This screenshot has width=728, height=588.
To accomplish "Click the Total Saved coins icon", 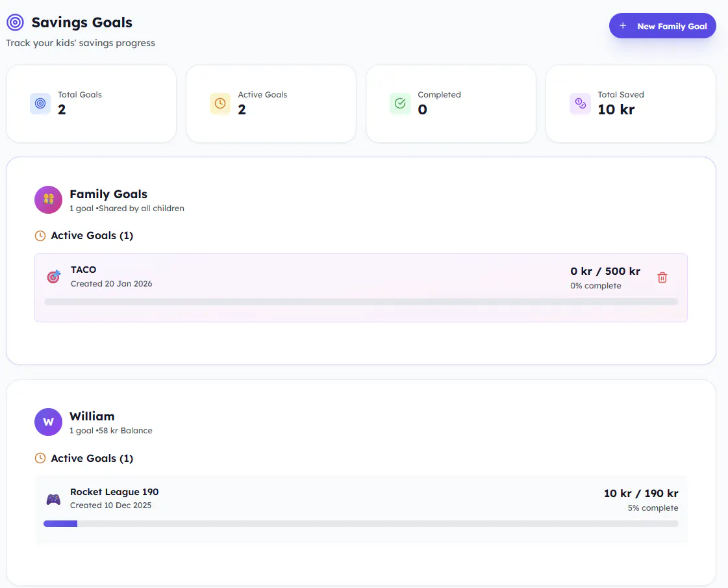I will pos(581,103).
